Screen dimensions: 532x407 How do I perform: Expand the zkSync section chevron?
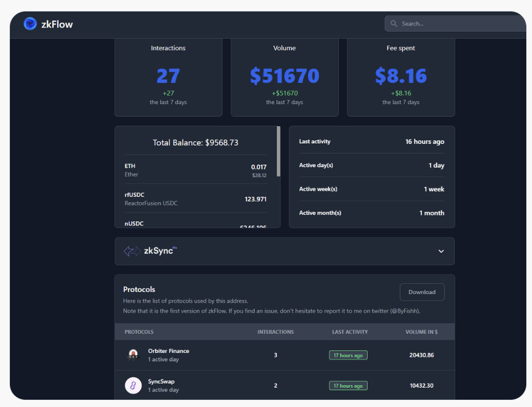tap(441, 251)
